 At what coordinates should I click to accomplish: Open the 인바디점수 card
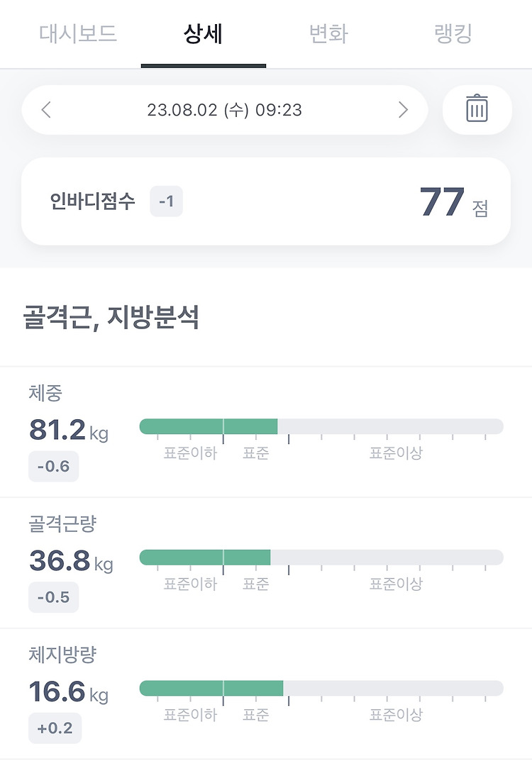tap(266, 201)
